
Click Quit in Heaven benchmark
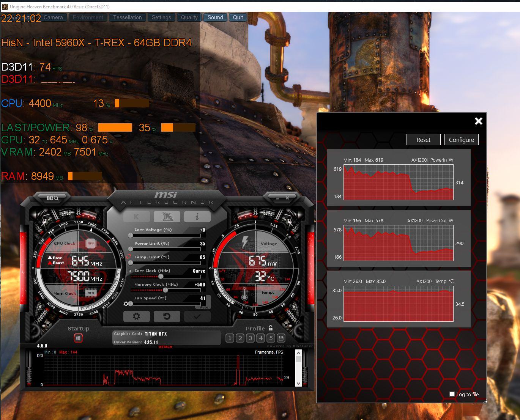(238, 17)
